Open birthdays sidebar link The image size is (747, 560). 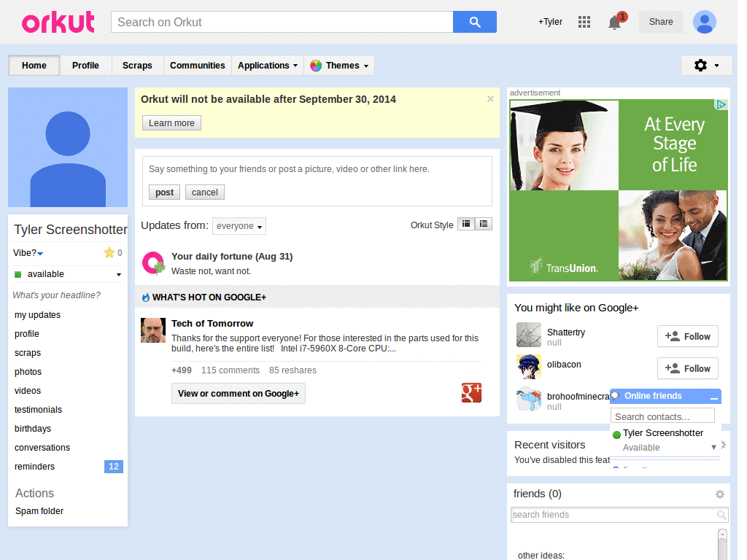tap(33, 429)
